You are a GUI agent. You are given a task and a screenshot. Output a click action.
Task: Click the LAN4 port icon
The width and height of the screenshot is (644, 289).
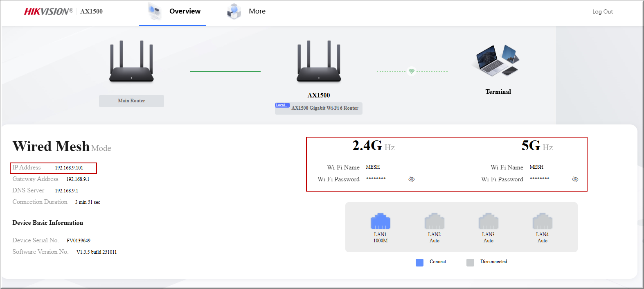[542, 221]
